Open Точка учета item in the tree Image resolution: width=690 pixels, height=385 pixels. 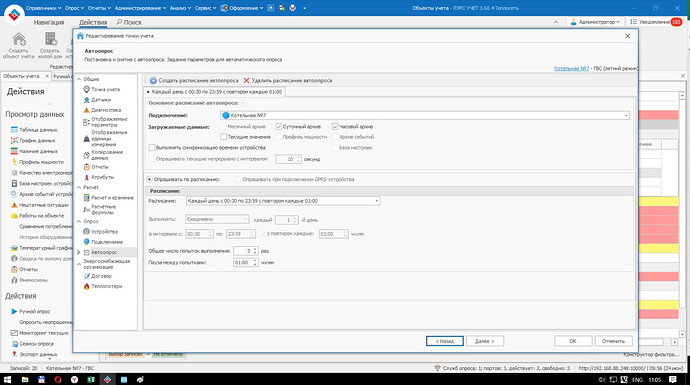(x=101, y=89)
